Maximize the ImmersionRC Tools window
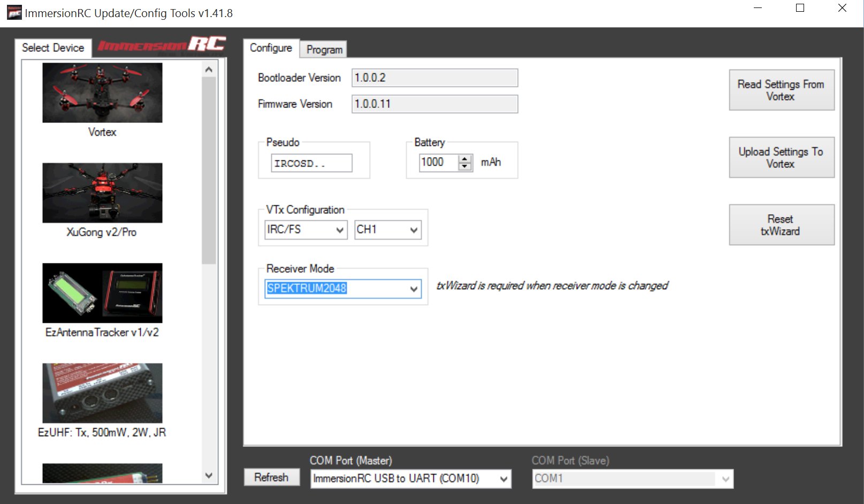Image resolution: width=864 pixels, height=504 pixels. coord(800,8)
